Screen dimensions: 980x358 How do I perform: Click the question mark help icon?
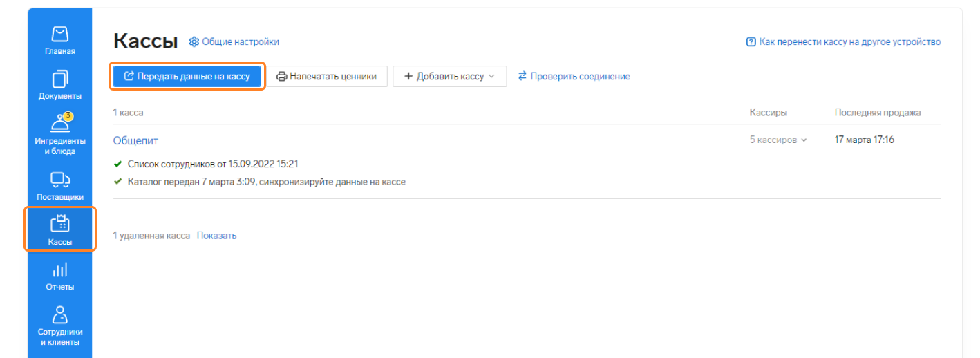click(751, 42)
